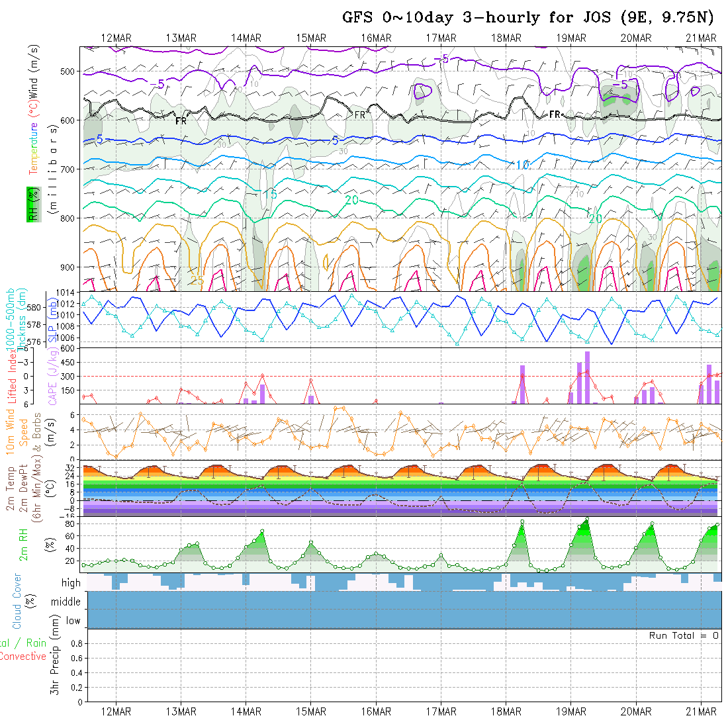728x728 pixels.
Task: Select the "low" cloud cover row label
Action: [73, 621]
